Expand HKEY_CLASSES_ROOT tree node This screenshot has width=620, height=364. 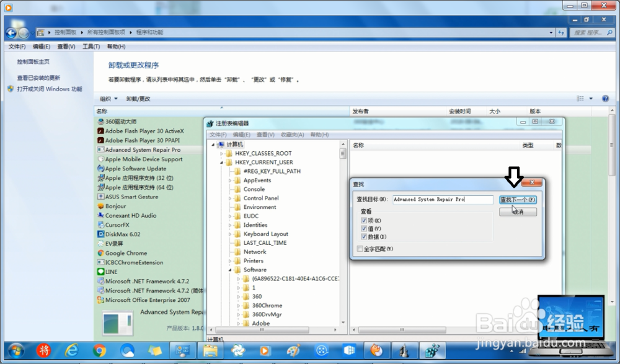(222, 154)
